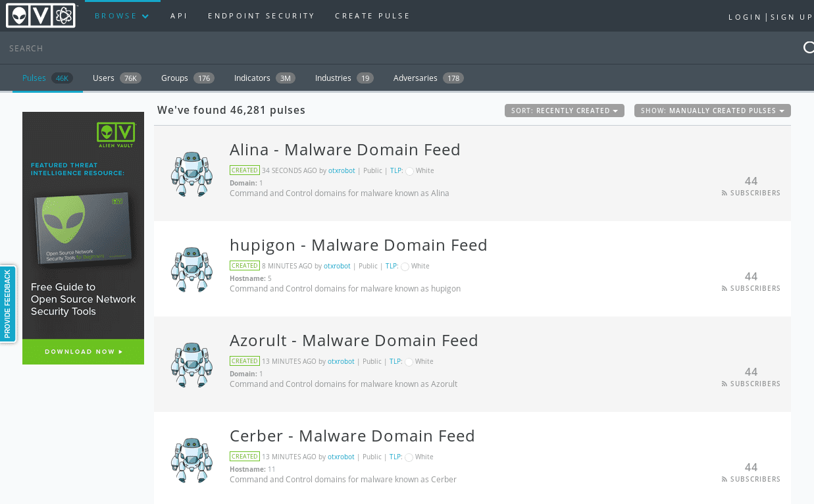Image resolution: width=814 pixels, height=504 pixels.
Task: Focus the Search input field
Action: (401, 48)
